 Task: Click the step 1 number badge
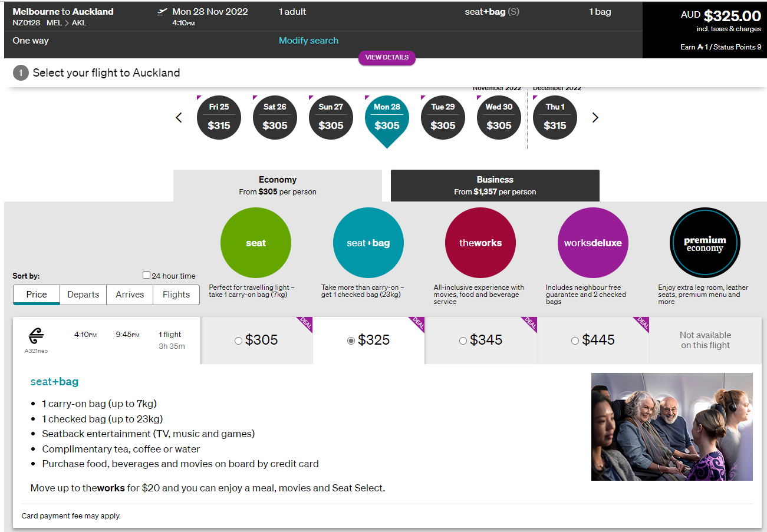(x=21, y=73)
